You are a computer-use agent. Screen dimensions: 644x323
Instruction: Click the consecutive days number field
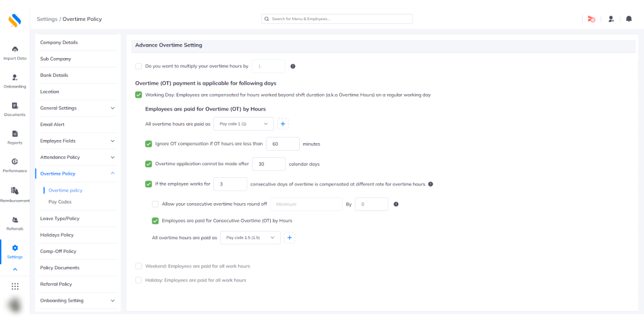(x=230, y=184)
